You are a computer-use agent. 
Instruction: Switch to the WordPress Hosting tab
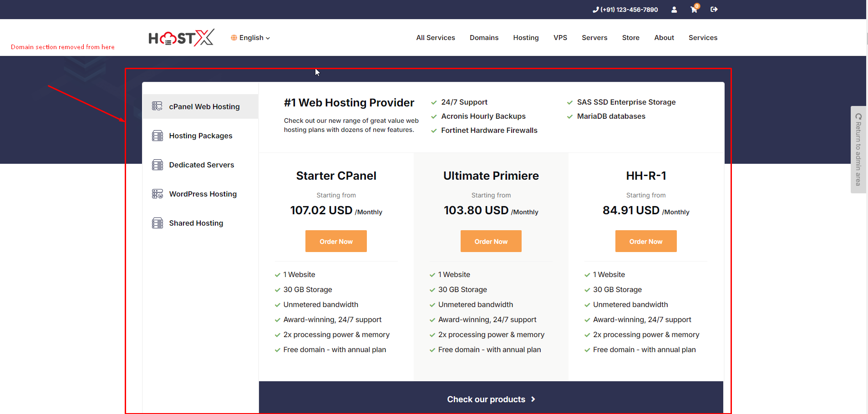click(203, 194)
